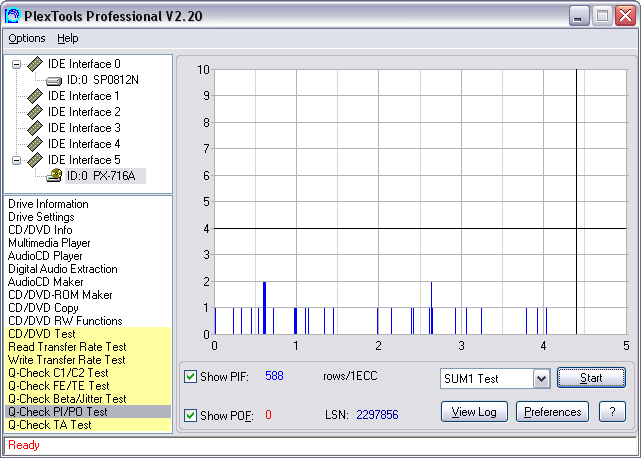Toggle the Show PIF checkbox
Image resolution: width=641 pixels, height=458 pixels.
190,376
